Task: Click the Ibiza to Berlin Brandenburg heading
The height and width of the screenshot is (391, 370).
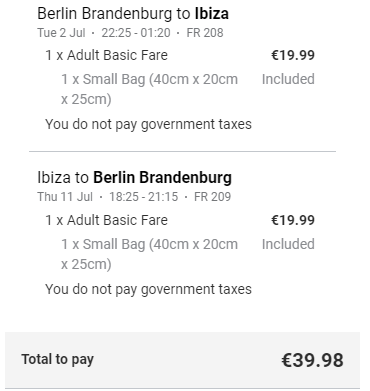Action: coord(134,177)
